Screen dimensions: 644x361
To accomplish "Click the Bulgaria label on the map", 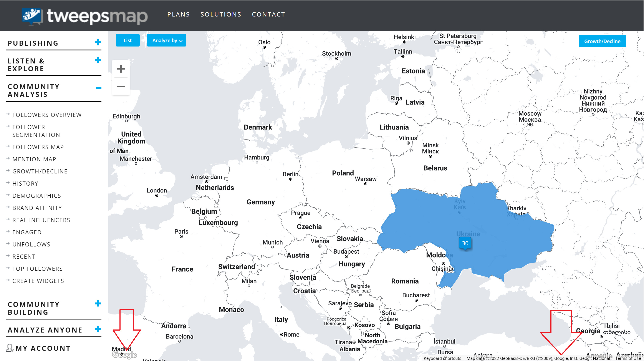I will click(x=407, y=326).
